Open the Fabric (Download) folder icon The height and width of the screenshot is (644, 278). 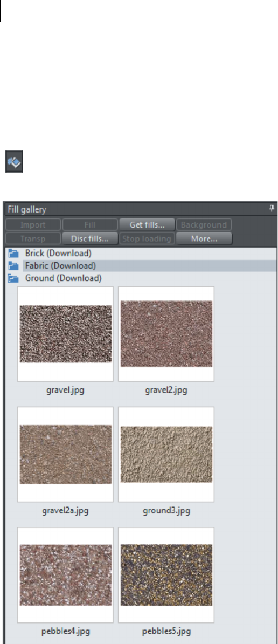tap(13, 266)
